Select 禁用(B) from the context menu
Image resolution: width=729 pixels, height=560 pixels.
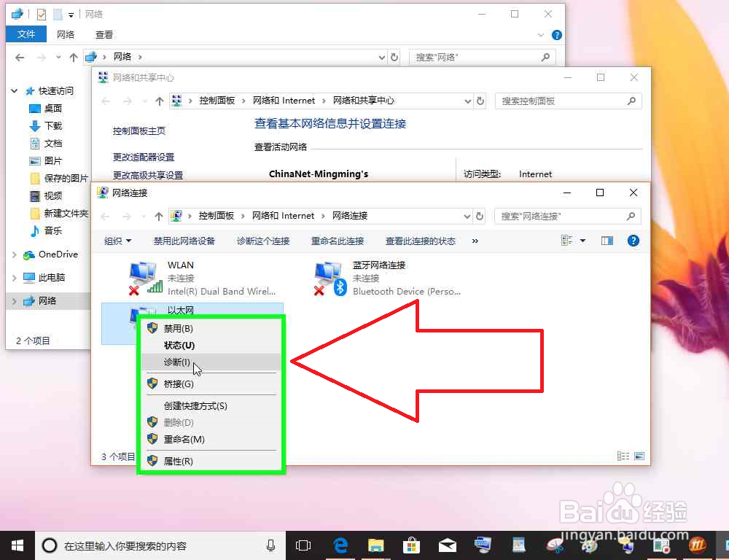(177, 327)
